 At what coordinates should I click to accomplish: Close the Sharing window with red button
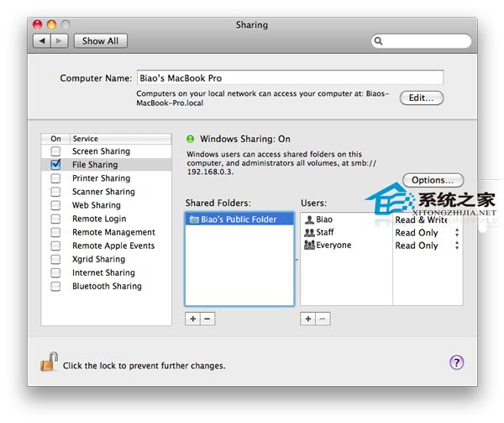(x=37, y=24)
